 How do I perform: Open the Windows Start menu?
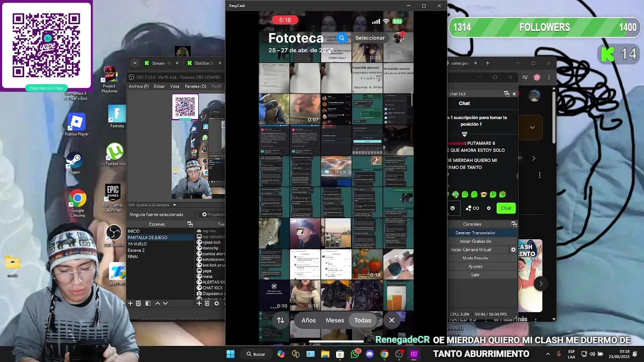230,354
